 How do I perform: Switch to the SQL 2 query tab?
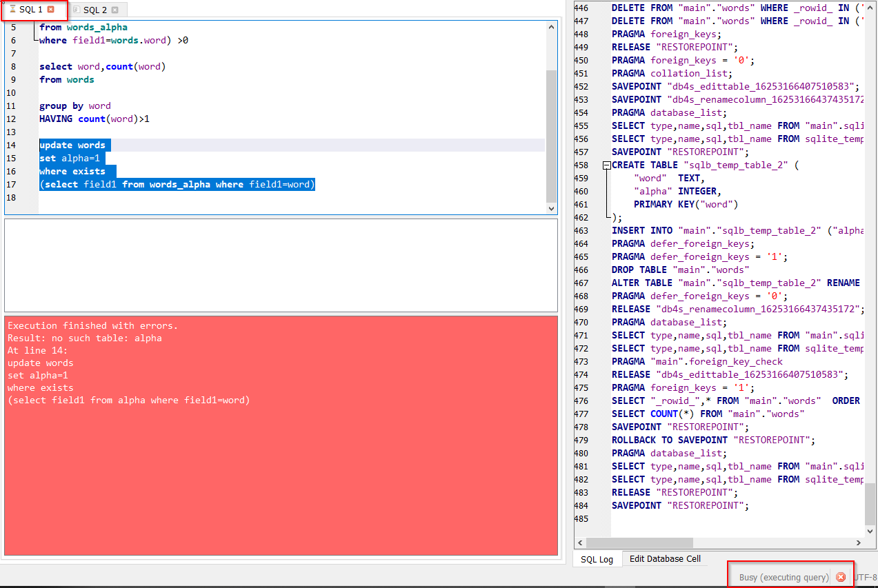[97, 10]
